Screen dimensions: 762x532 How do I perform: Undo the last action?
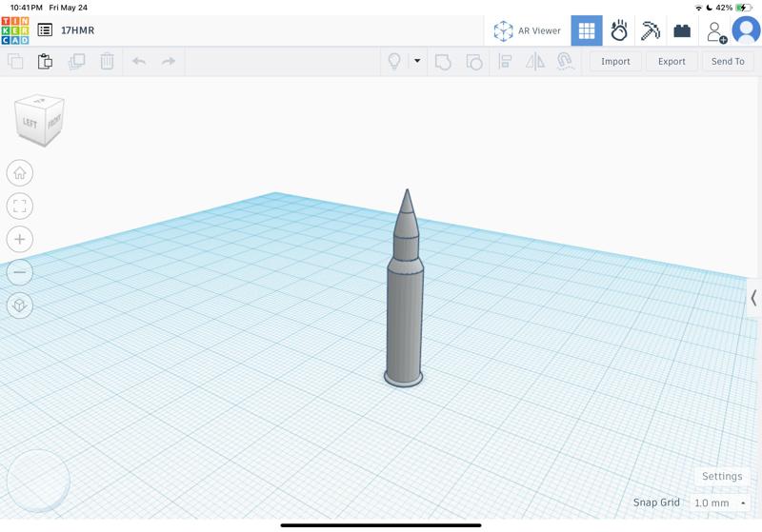(x=139, y=61)
